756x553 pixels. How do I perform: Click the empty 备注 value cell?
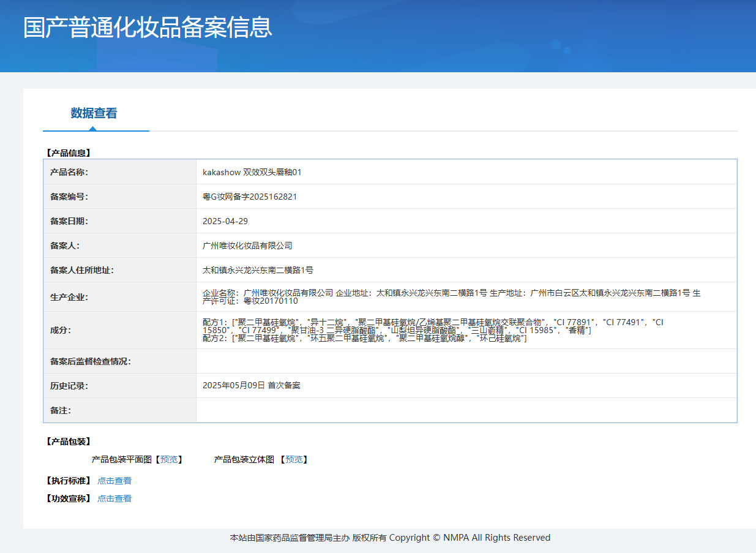466,410
